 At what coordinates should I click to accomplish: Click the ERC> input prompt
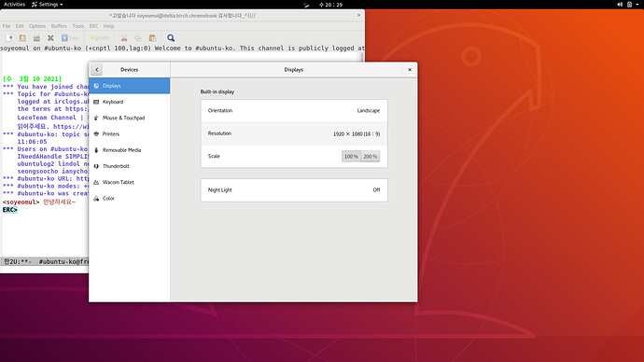click(10, 210)
